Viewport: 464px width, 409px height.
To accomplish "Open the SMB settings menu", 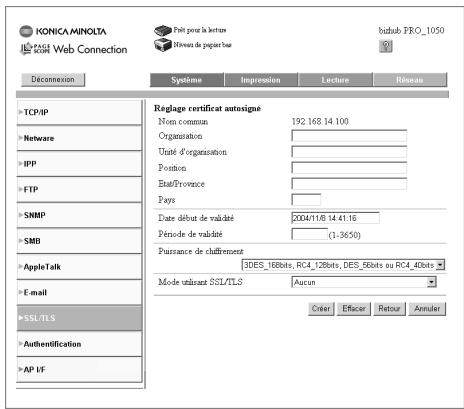I will pyautogui.click(x=79, y=241).
